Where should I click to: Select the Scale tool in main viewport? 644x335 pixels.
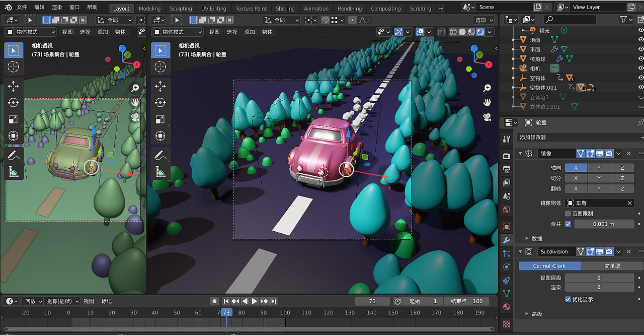click(160, 119)
